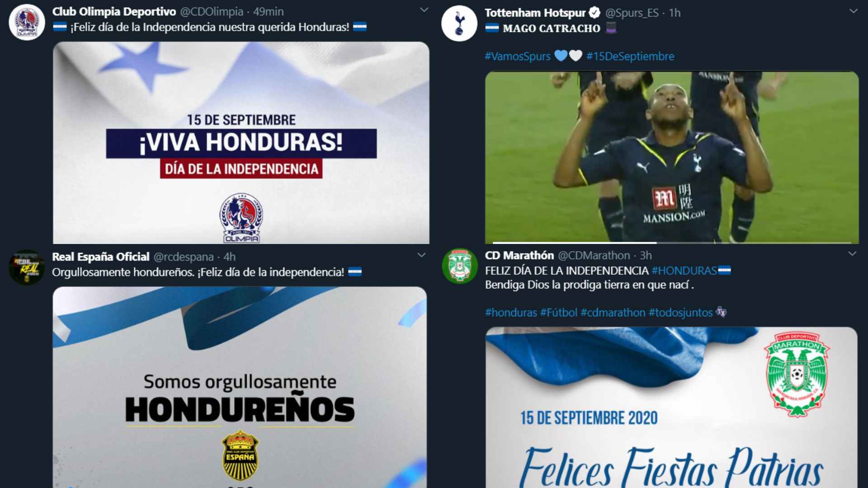Expand Tottenham Hotspur tweet options chevron
Viewport: 868px width, 488px height.
coord(853,11)
